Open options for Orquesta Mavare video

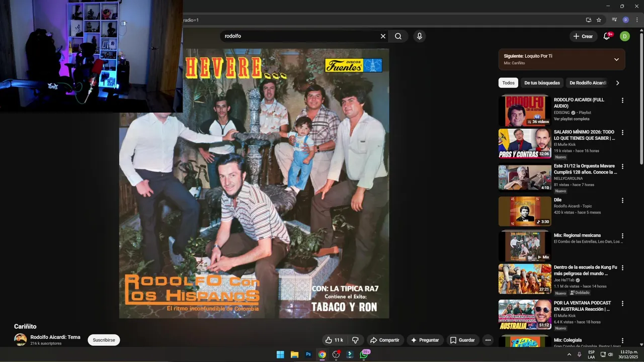[622, 166]
